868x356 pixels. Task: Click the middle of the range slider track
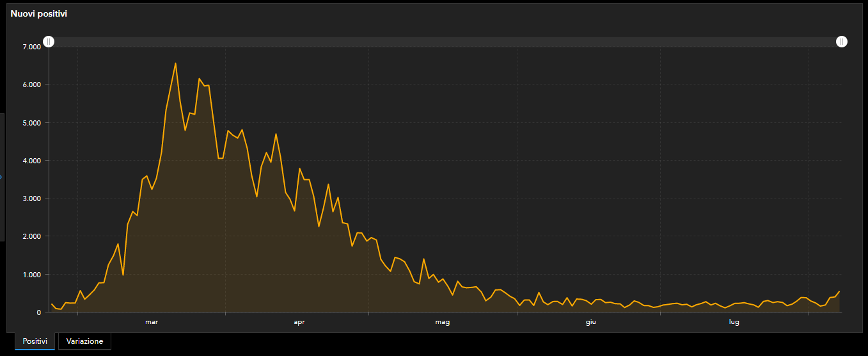pyautogui.click(x=445, y=42)
